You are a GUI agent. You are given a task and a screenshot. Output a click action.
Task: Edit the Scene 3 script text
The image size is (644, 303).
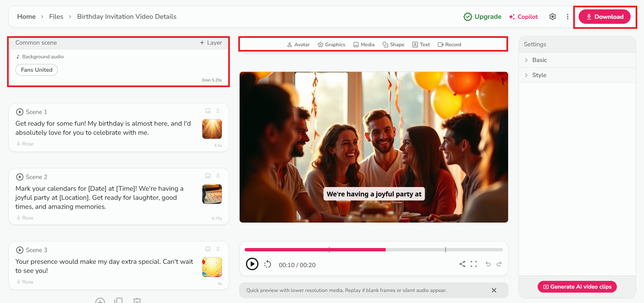pos(104,266)
